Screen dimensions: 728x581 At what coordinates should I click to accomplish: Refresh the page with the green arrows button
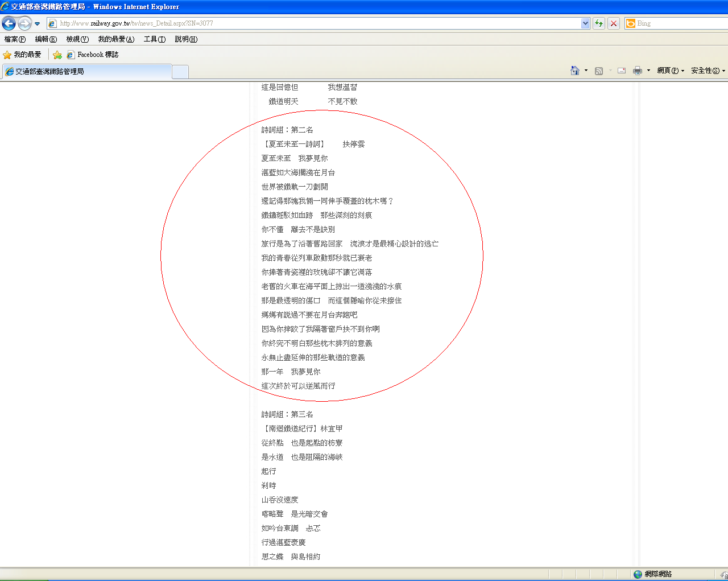click(599, 23)
